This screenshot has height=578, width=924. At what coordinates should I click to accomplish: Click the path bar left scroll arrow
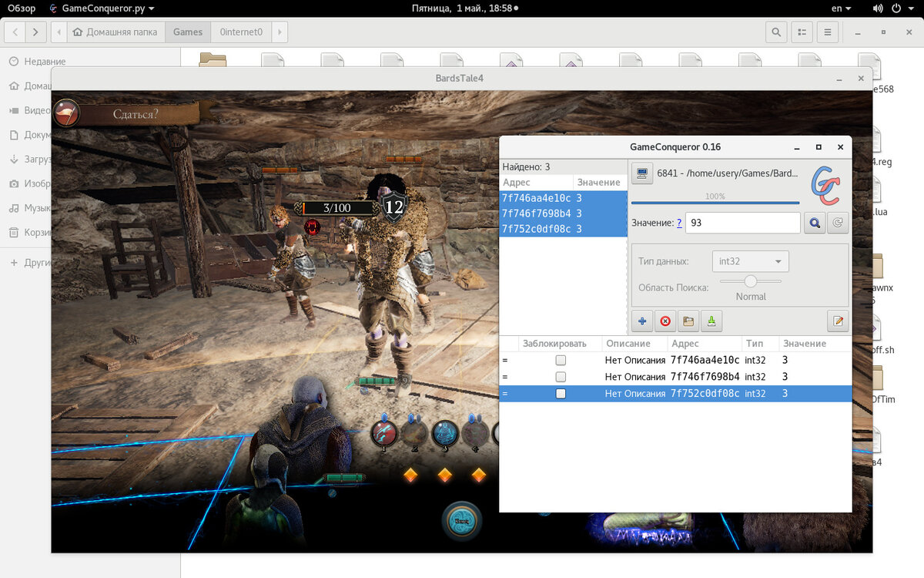[x=59, y=32]
